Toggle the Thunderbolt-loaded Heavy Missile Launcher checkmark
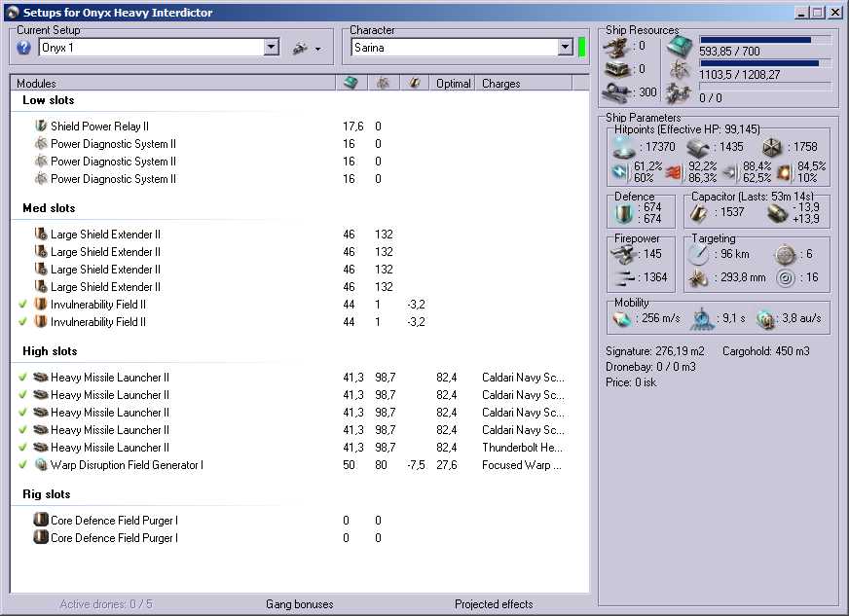The image size is (849, 616). tap(22, 447)
